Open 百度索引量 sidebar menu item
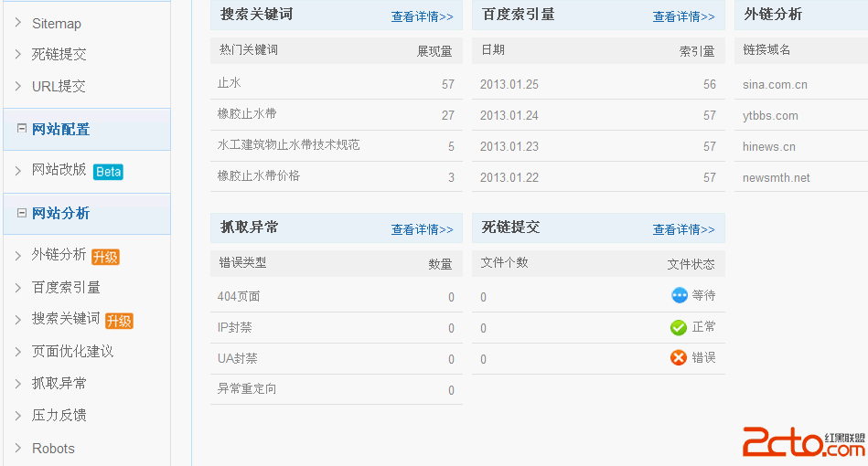 click(66, 287)
